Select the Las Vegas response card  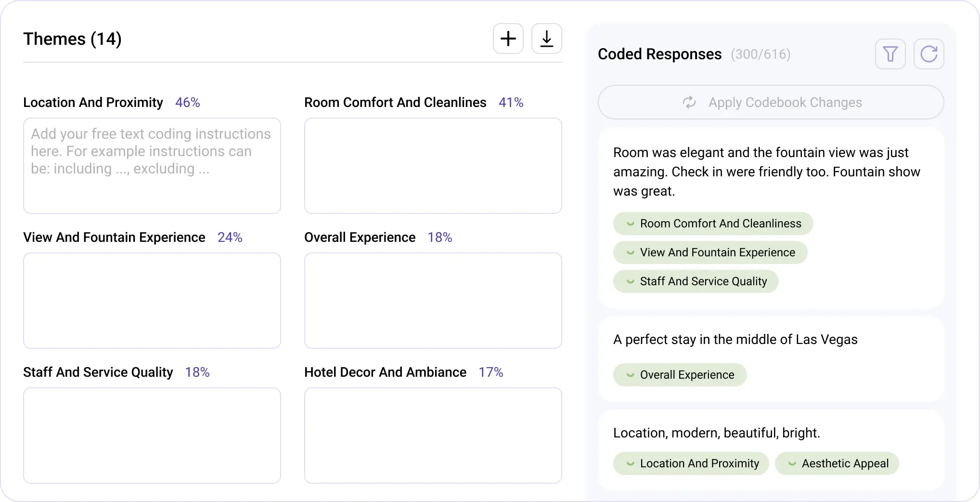click(x=770, y=340)
